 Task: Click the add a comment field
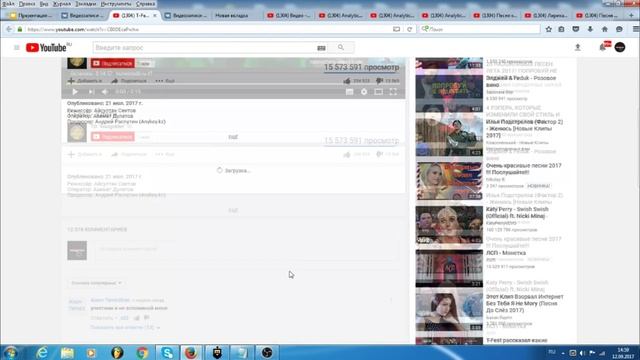pyautogui.click(x=246, y=250)
